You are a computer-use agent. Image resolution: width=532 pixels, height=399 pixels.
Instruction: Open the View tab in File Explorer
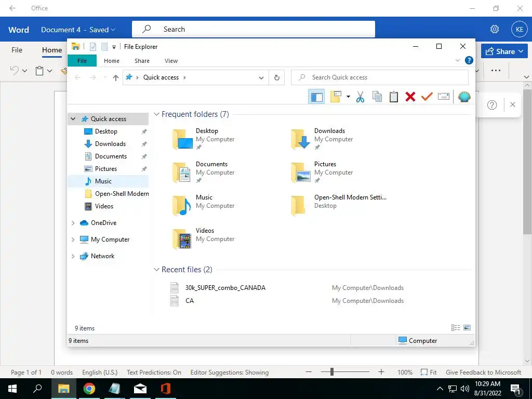pyautogui.click(x=171, y=61)
